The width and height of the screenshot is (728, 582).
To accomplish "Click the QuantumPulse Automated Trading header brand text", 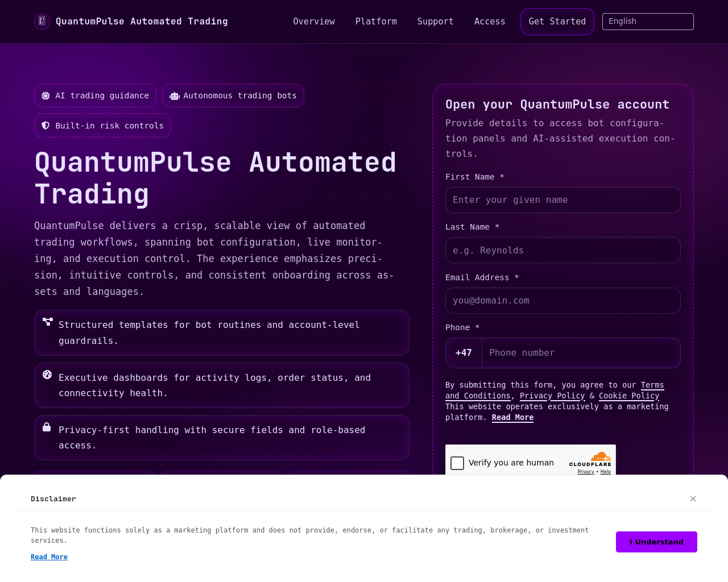I will point(142,22).
